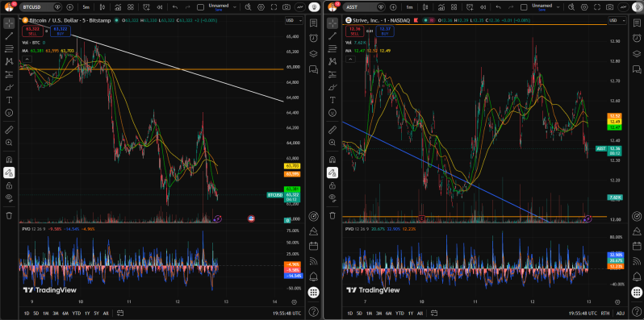Collapse the indicator legend arrow under MA in ASST
This screenshot has width=644, height=320.
(x=350, y=59)
